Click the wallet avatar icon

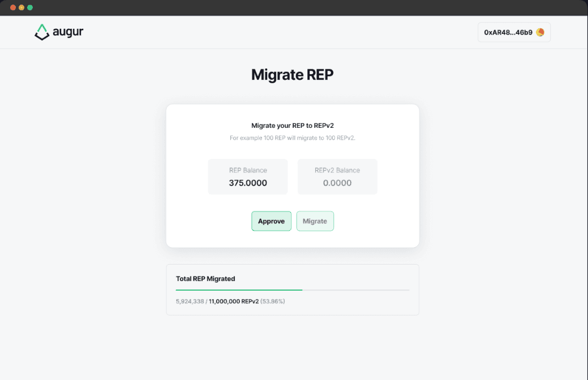click(540, 32)
